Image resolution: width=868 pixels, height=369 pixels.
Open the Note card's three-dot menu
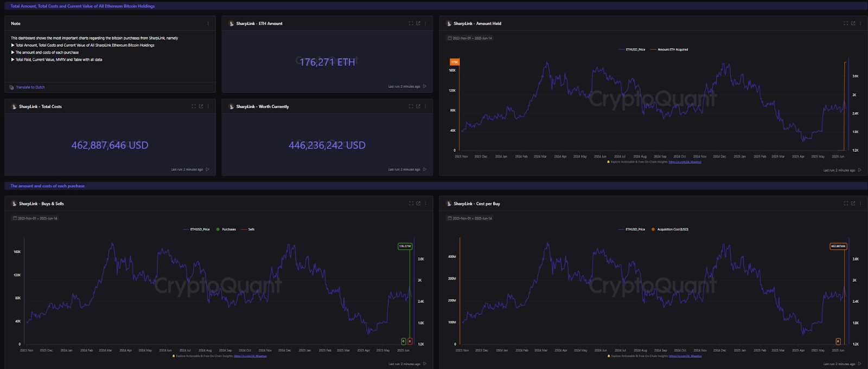tap(208, 23)
